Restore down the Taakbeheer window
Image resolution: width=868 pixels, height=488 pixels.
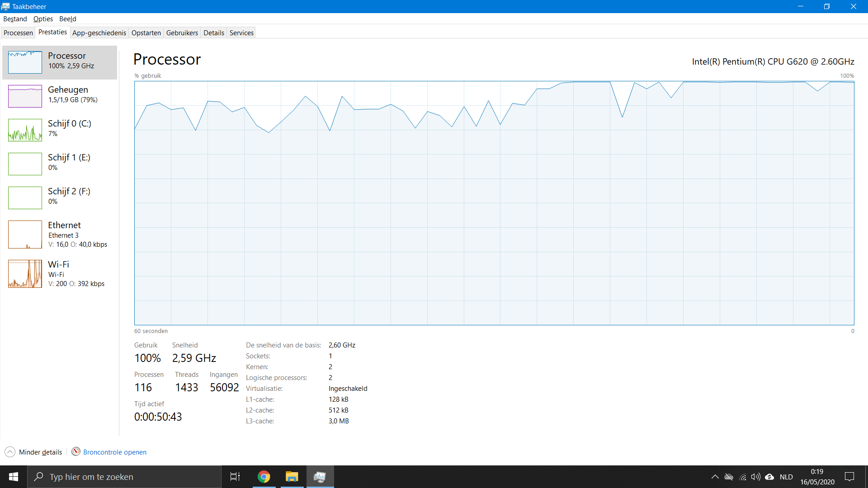pos(827,6)
